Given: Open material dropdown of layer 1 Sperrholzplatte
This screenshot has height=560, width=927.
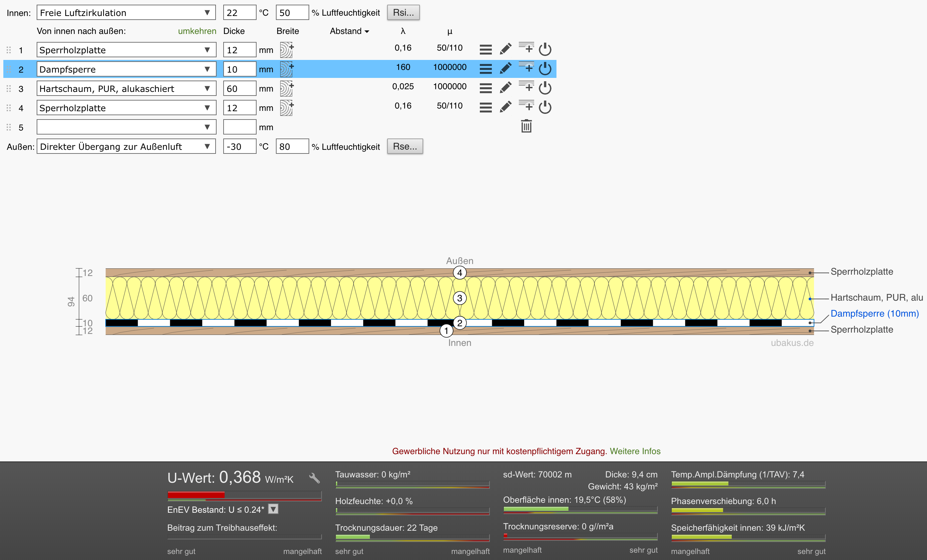Looking at the screenshot, I should [x=126, y=50].
